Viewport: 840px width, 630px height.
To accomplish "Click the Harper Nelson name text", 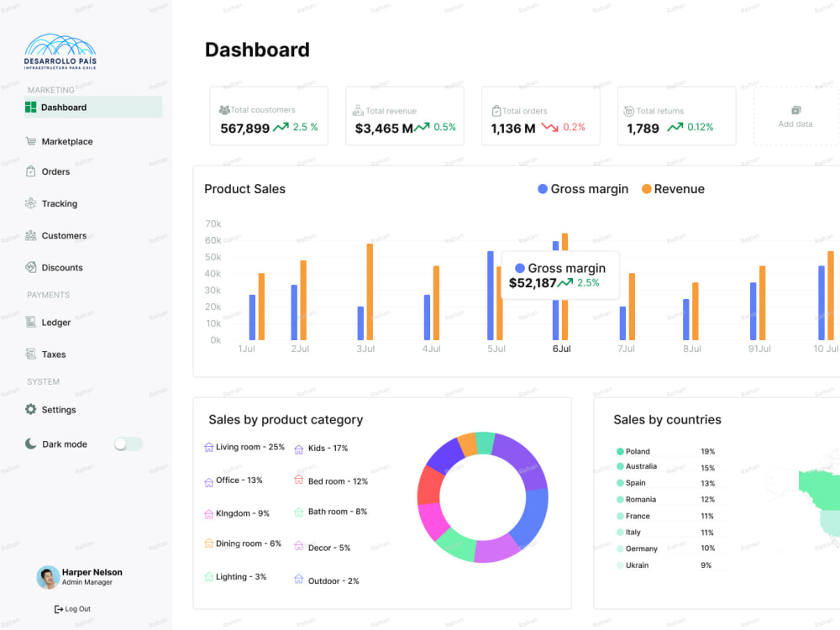I will point(92,572).
